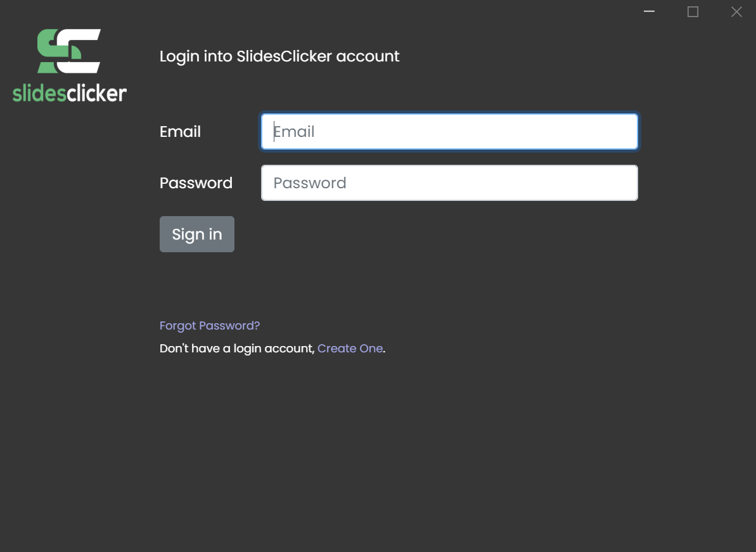
Task: Open the Forgot Password? link
Action: tap(210, 326)
